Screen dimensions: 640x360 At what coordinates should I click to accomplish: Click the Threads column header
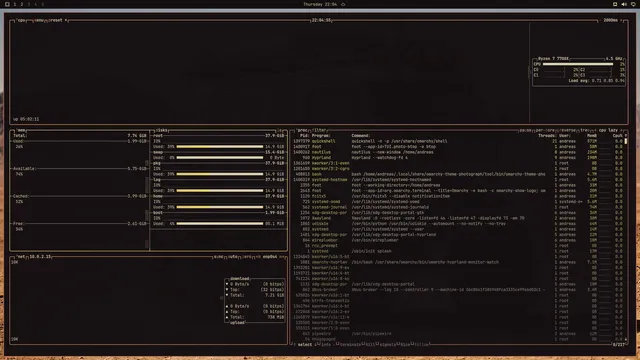click(547, 136)
